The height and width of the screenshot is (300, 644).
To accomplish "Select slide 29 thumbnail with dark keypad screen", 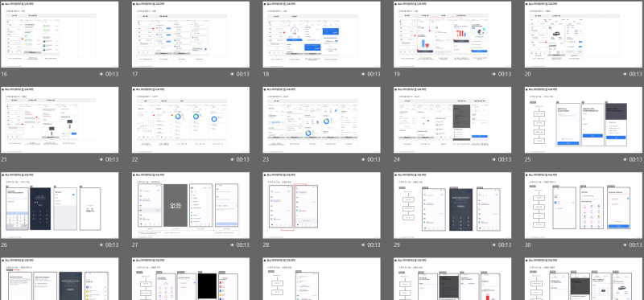I will point(452,205).
